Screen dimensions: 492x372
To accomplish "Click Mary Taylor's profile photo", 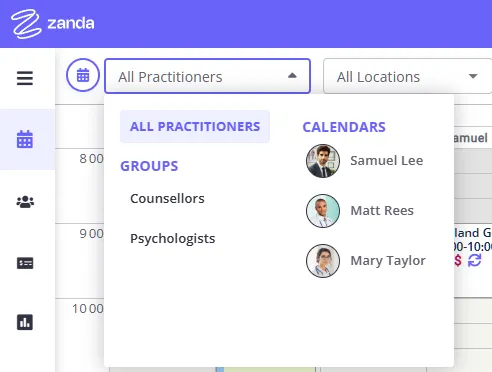I will pyautogui.click(x=323, y=261).
